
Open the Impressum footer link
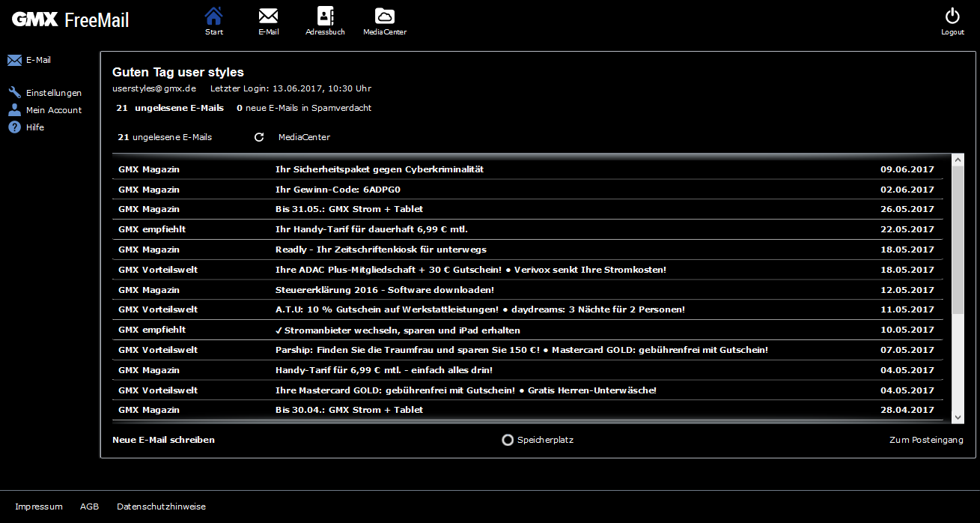tap(39, 507)
